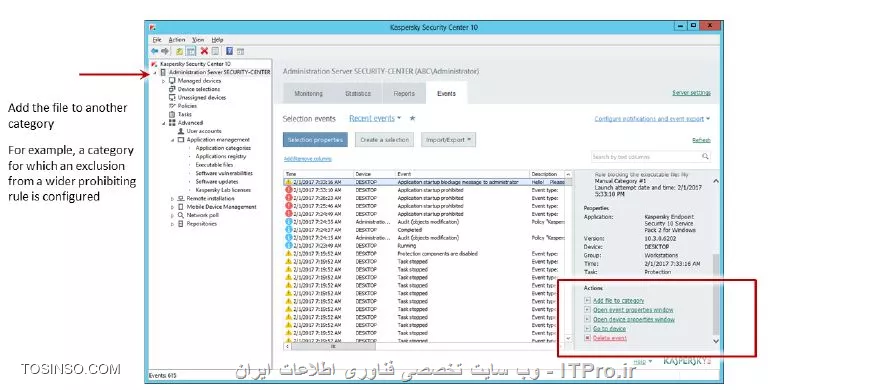Click the events table horizontal scrollbar thumb
Image resolution: width=870 pixels, height=390 pixels.
pos(334,346)
